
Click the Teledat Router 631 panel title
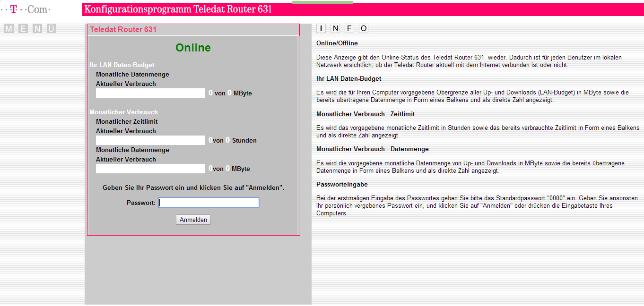[x=123, y=29]
